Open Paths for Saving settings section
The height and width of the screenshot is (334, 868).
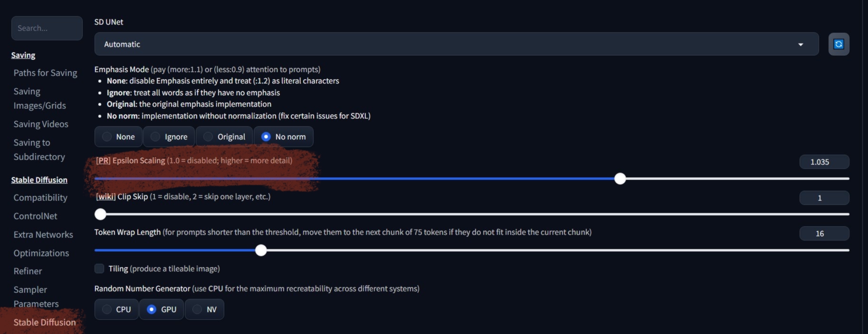point(45,73)
